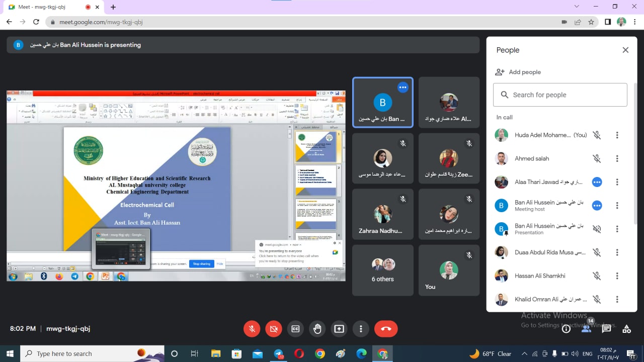The height and width of the screenshot is (362, 644).
Task: Toggle the People panel with the participants icon
Action: tap(586, 329)
